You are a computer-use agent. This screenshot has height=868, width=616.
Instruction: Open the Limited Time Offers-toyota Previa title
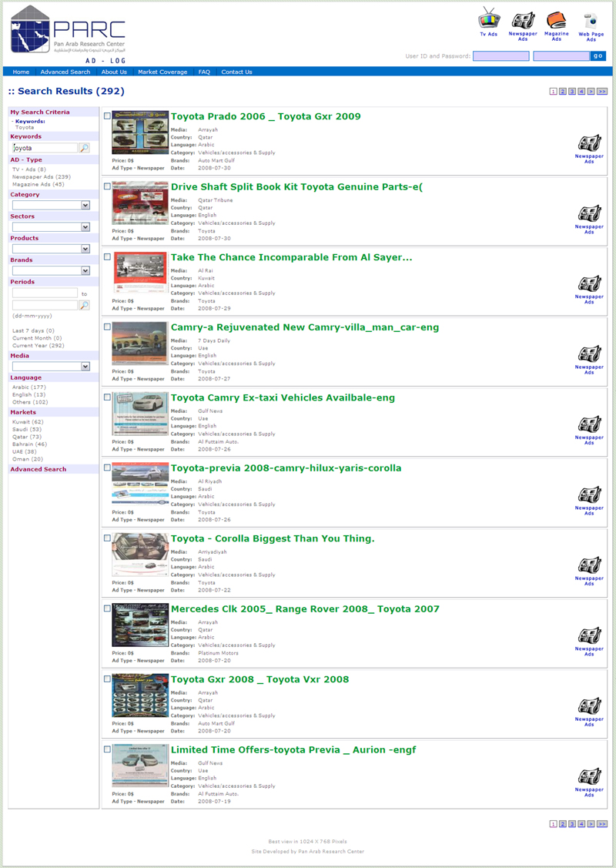point(293,749)
